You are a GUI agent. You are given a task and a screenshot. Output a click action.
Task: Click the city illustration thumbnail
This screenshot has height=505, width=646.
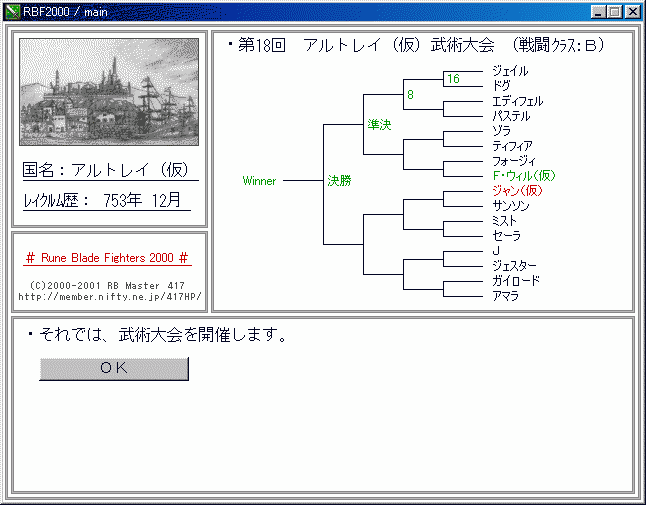click(x=109, y=92)
